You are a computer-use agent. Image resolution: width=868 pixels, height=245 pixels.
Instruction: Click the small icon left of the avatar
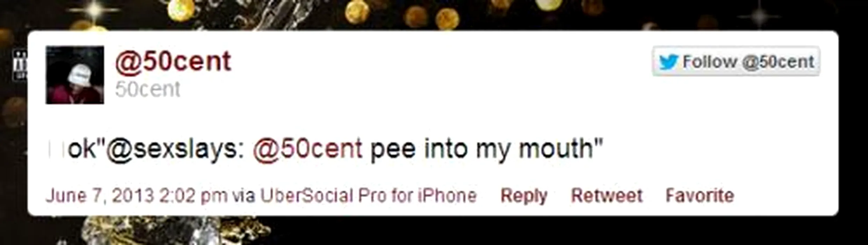point(20,65)
